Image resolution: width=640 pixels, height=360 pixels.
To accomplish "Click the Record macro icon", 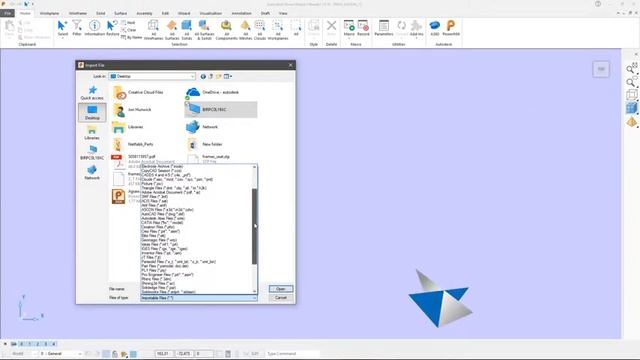I will (363, 28).
